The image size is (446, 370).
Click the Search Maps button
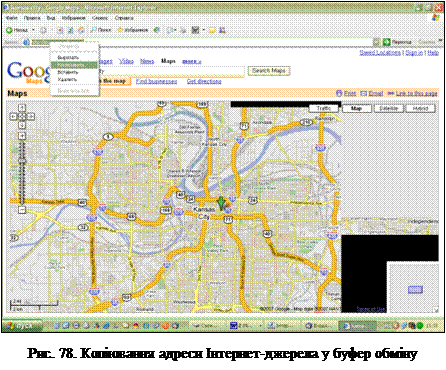269,71
